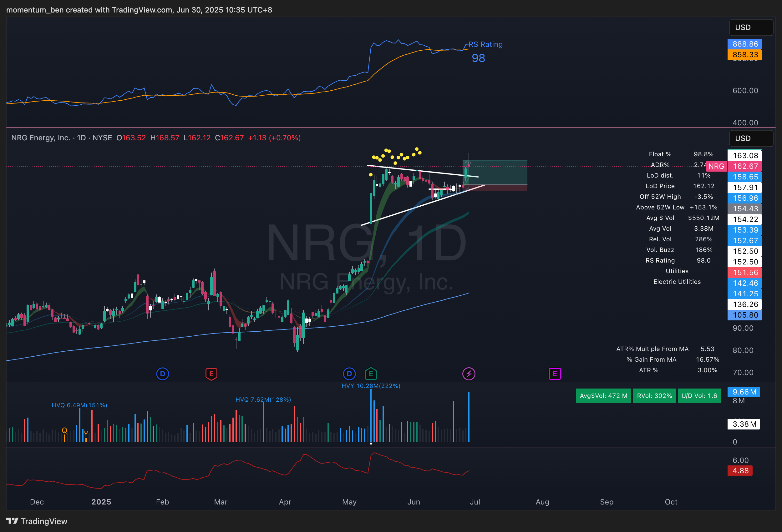
Task: Click the magenta upcoming earnings E icon
Action: [555, 374]
